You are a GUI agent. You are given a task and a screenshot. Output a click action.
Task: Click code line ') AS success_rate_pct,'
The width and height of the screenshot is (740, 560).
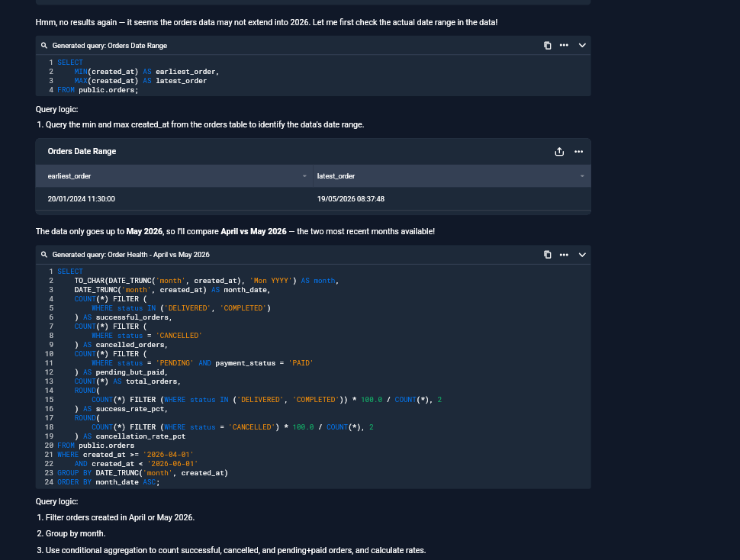tap(121, 409)
